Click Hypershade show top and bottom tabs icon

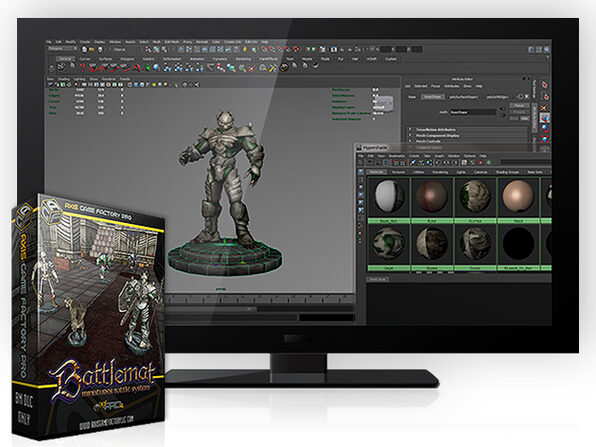point(386,163)
